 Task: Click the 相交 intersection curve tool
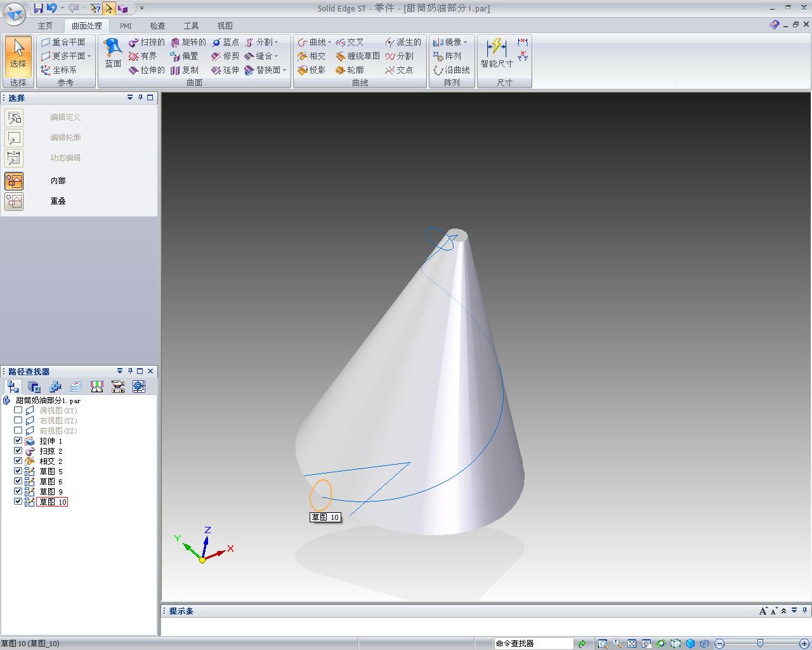311,56
